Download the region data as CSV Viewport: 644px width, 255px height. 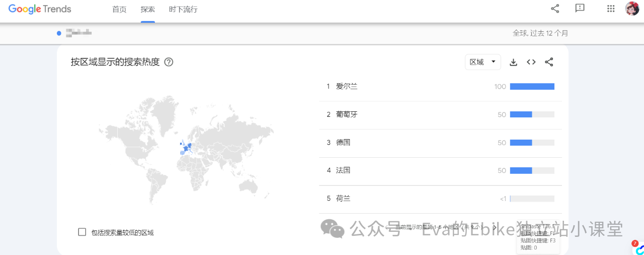coord(513,62)
